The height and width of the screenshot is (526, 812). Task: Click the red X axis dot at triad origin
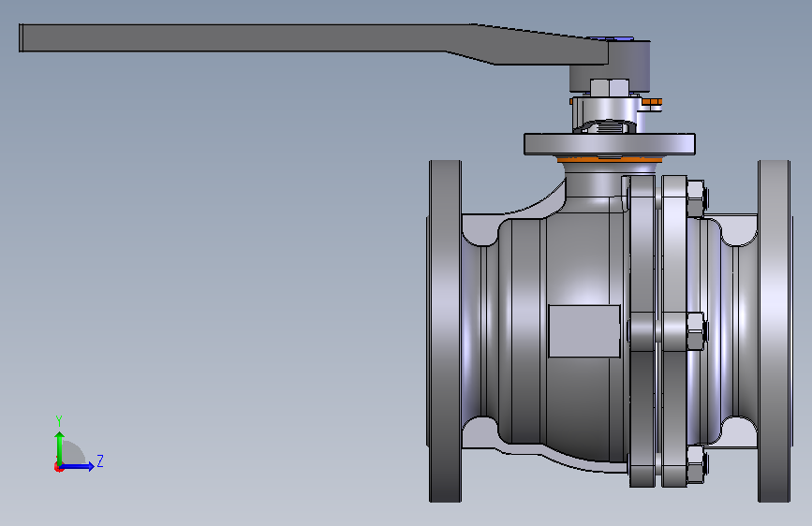[58, 467]
